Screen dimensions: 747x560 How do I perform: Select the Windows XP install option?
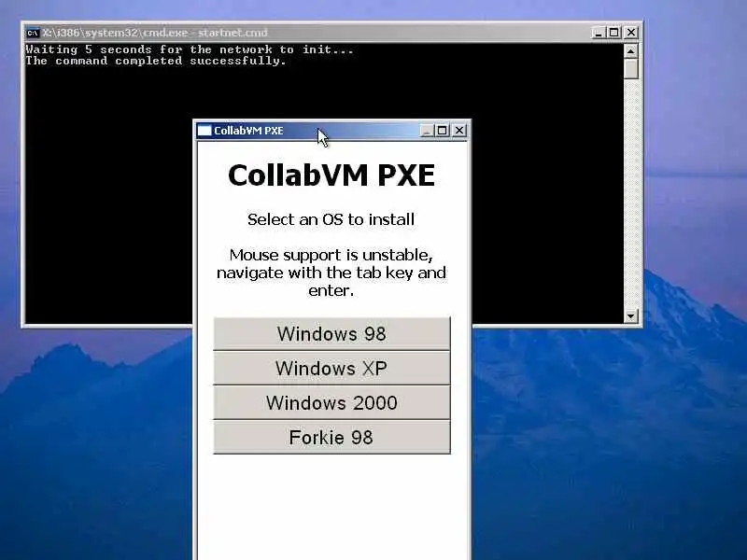(x=331, y=368)
